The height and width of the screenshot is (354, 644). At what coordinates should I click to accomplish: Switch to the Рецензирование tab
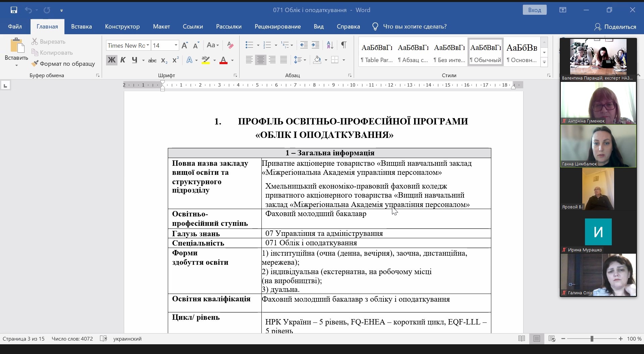coord(278,27)
